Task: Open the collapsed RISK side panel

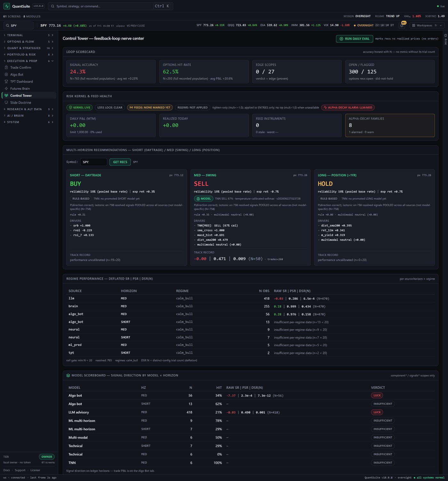Action: point(445,39)
